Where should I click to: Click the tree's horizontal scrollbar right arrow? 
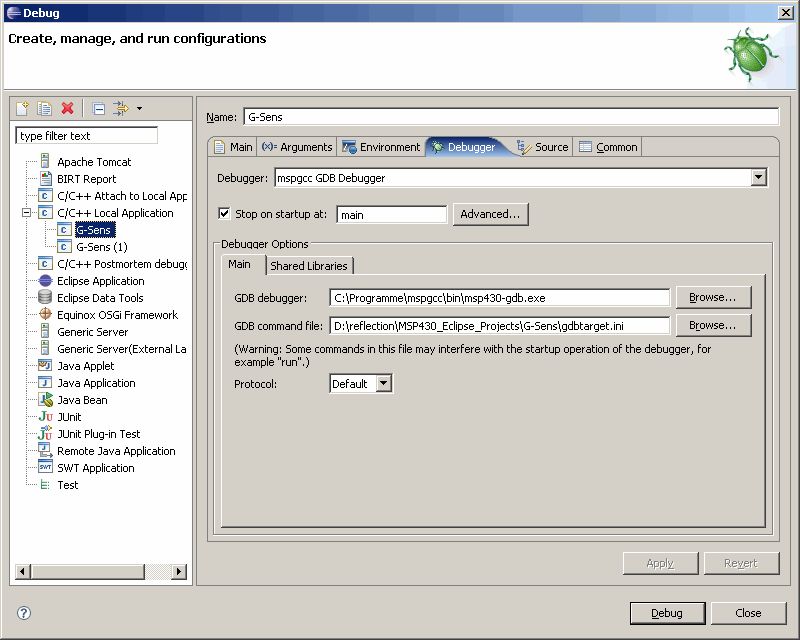click(x=179, y=572)
